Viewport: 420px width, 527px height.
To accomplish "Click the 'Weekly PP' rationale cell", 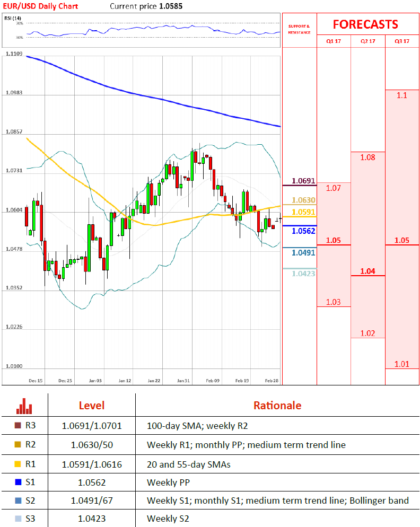I will tap(169, 482).
